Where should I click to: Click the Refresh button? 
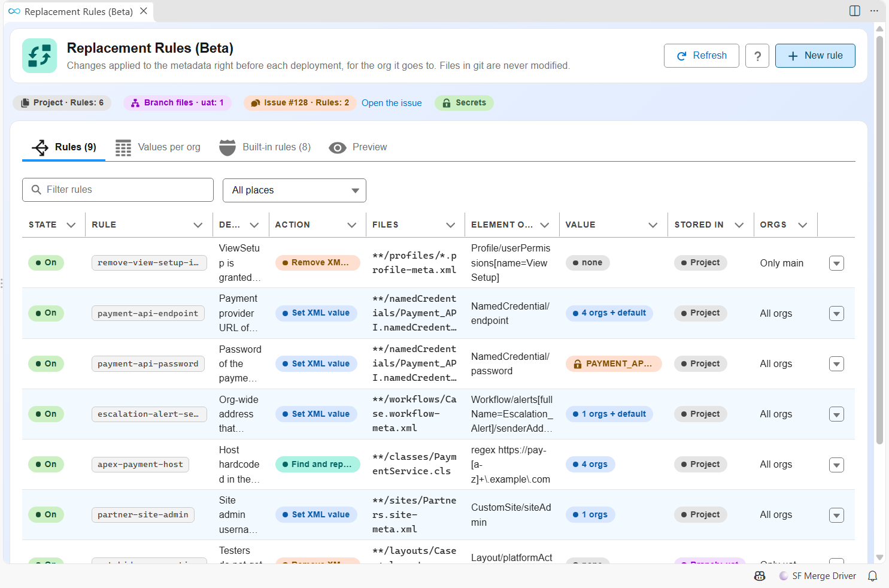point(702,56)
